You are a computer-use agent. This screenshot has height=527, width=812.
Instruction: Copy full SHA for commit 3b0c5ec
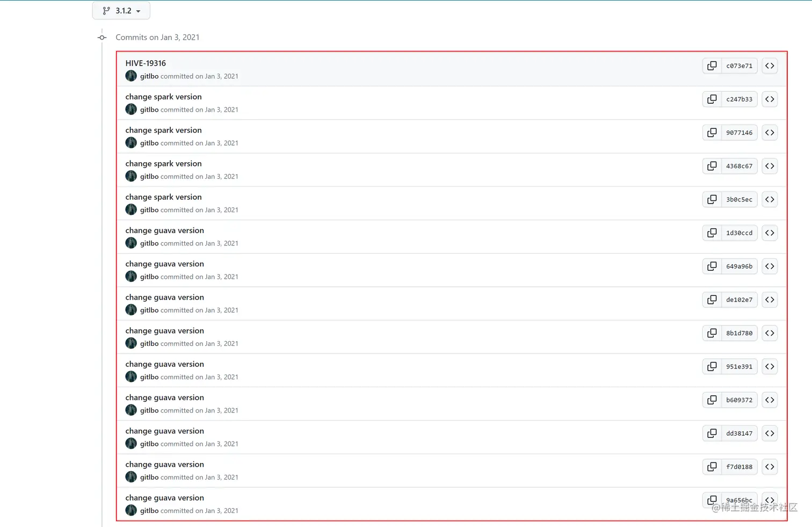click(712, 199)
